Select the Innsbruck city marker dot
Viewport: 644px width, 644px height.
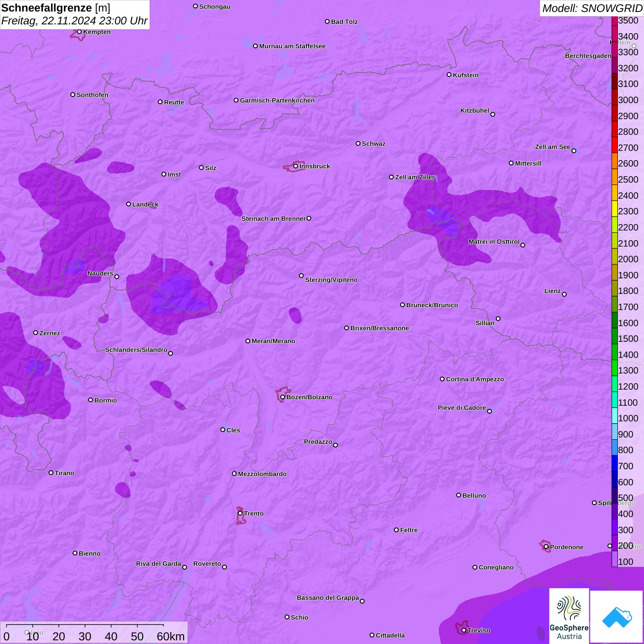(x=296, y=166)
